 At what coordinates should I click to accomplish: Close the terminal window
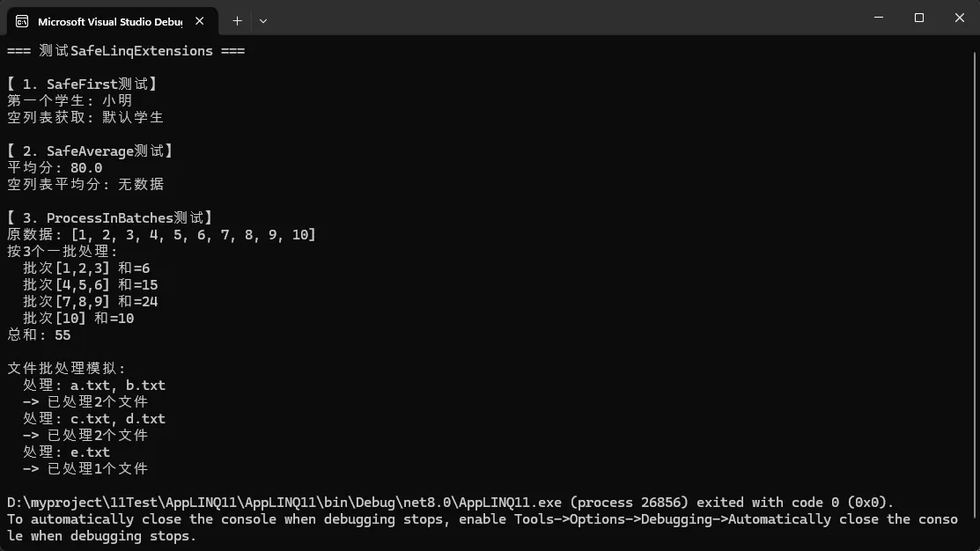tap(960, 18)
